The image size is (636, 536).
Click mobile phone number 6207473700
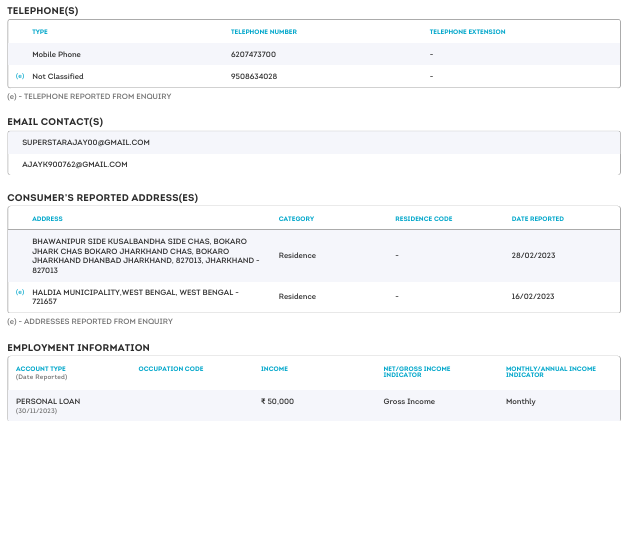tap(253, 54)
